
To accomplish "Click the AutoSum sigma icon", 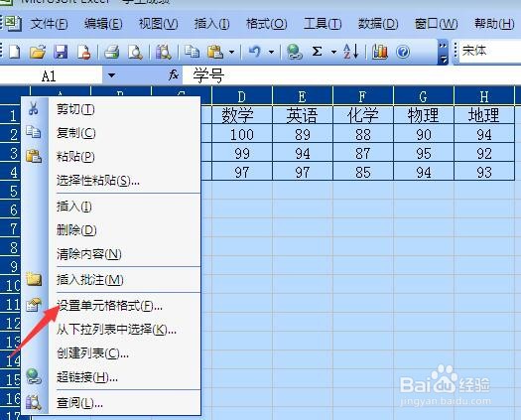I will (x=317, y=52).
